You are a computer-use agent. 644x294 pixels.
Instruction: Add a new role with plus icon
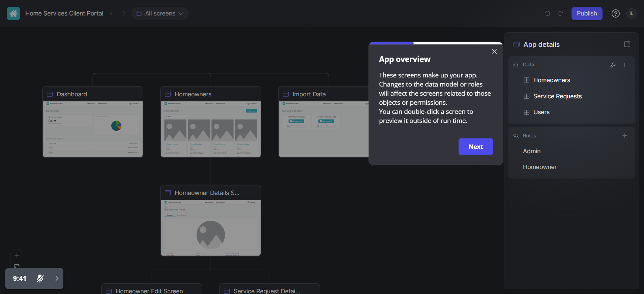point(624,136)
